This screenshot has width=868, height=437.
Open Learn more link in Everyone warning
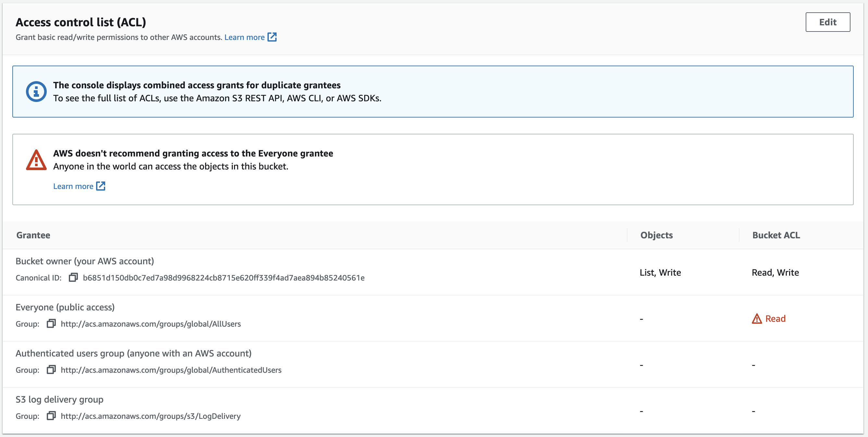(x=73, y=186)
